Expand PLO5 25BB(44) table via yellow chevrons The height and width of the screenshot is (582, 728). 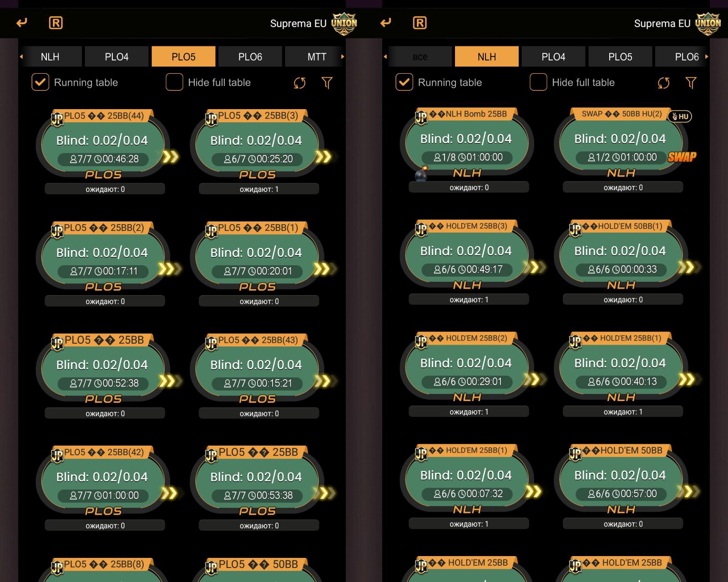tap(170, 157)
